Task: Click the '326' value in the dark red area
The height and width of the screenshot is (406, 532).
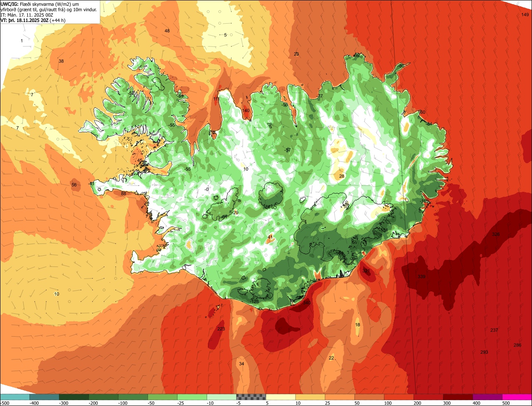Action: (496, 235)
